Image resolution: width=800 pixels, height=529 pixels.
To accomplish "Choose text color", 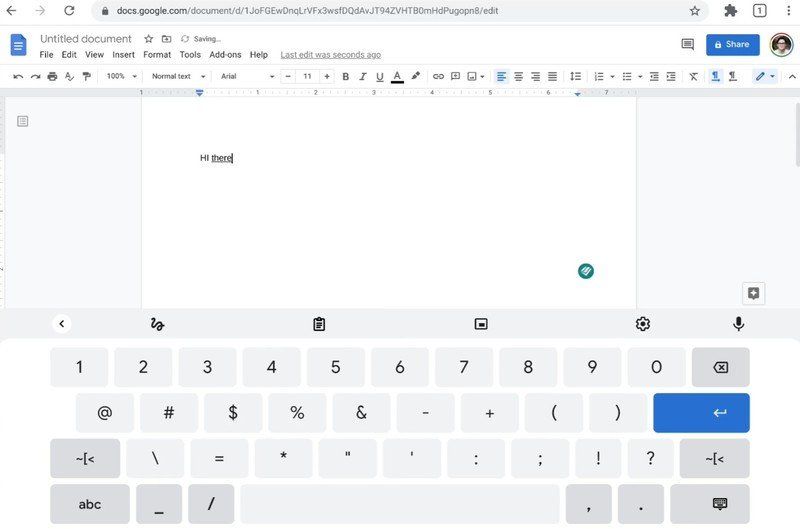I will pyautogui.click(x=397, y=77).
